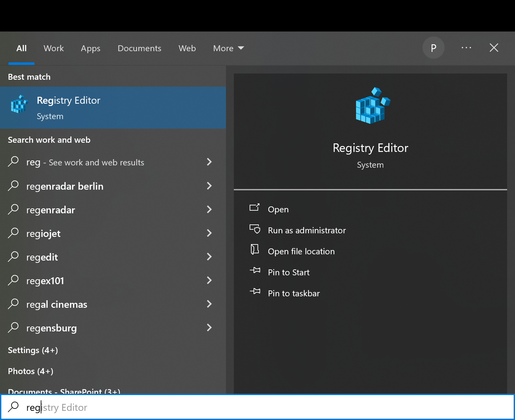Expand the regedit suggestion chevron

point(209,257)
